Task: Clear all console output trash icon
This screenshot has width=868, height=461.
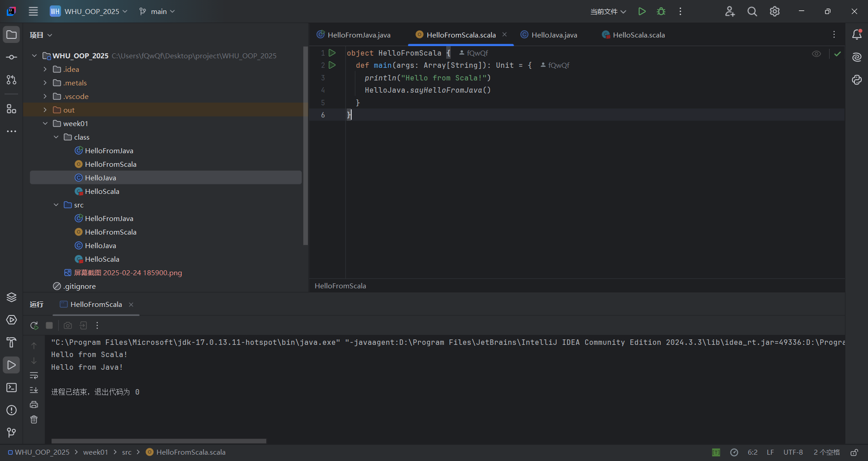Action: [x=34, y=420]
